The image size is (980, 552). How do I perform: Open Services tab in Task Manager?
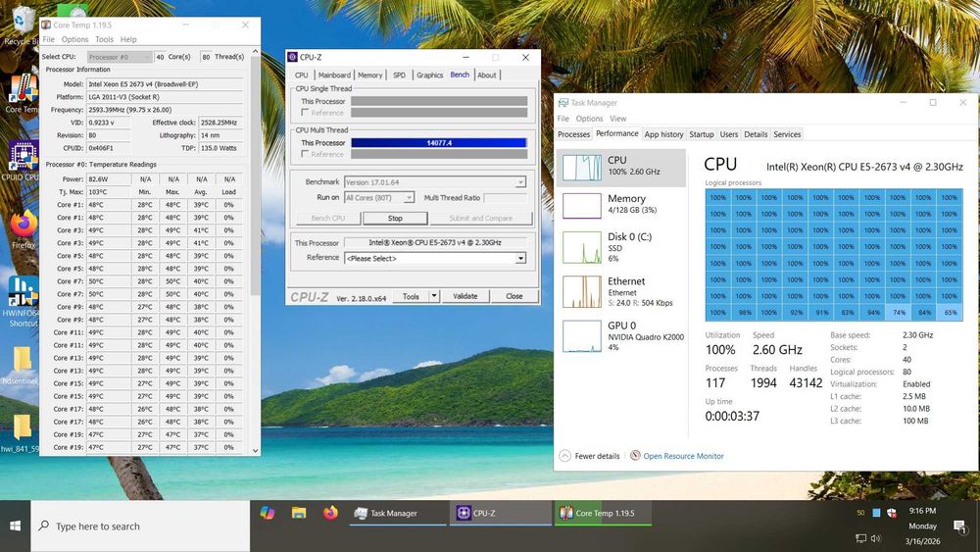click(787, 134)
